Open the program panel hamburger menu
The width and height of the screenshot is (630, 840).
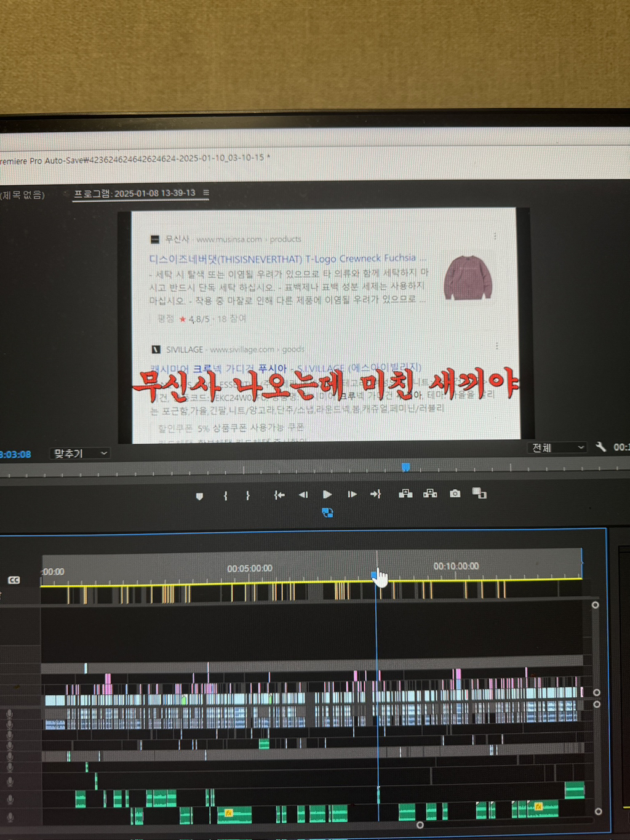(x=206, y=193)
